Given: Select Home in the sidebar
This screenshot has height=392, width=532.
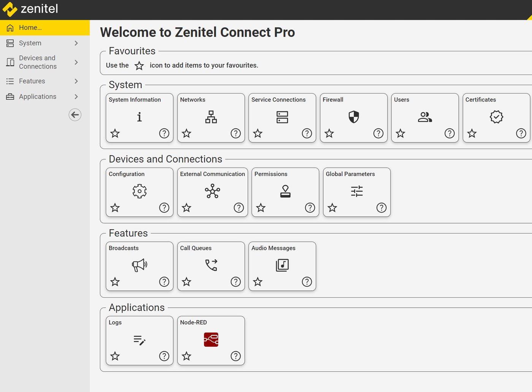Looking at the screenshot, I should click(30, 27).
